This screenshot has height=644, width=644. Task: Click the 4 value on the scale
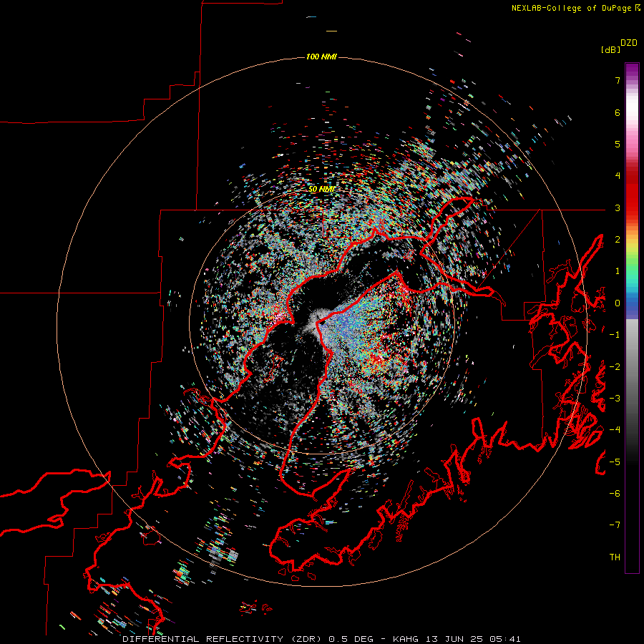[618, 176]
